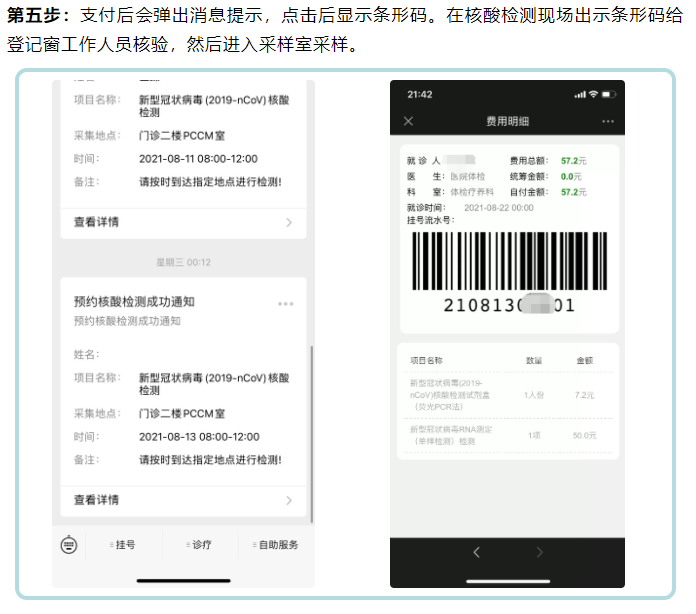The image size is (696, 614).
Task: Click the 费用明细 header title
Action: tap(507, 121)
